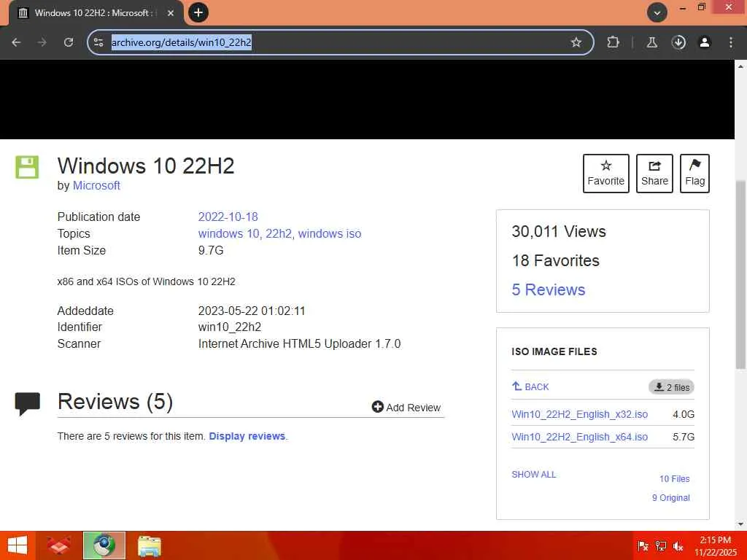The height and width of the screenshot is (560, 747).
Task: Close the Windows 10 22H2 tab
Action: [171, 13]
